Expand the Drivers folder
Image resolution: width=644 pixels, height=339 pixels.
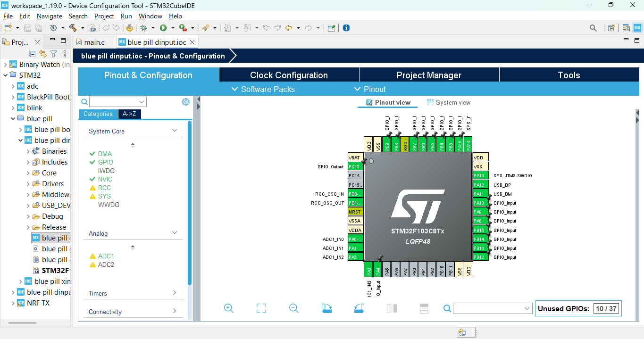tap(28, 184)
